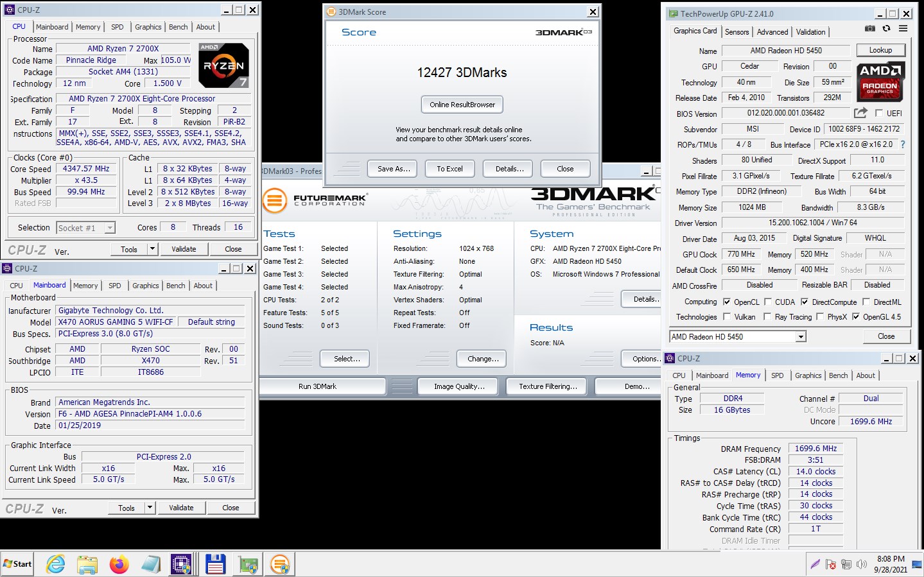The height and width of the screenshot is (577, 924).
Task: Open Tools dropdown arrow in CPU-Z CPU window
Action: click(x=152, y=249)
